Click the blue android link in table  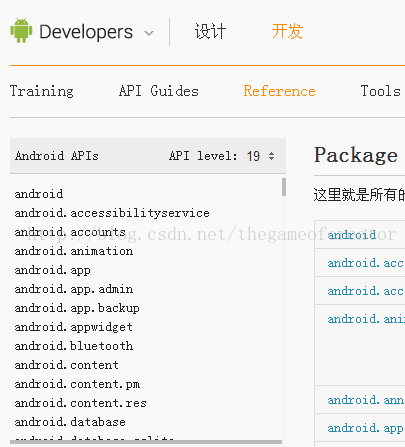tap(352, 235)
